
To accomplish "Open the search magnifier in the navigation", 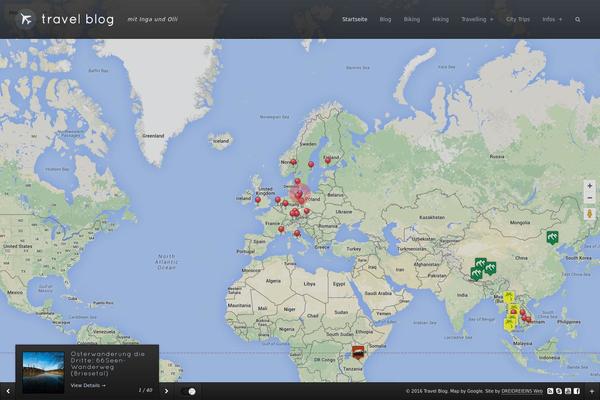I will pyautogui.click(x=577, y=20).
